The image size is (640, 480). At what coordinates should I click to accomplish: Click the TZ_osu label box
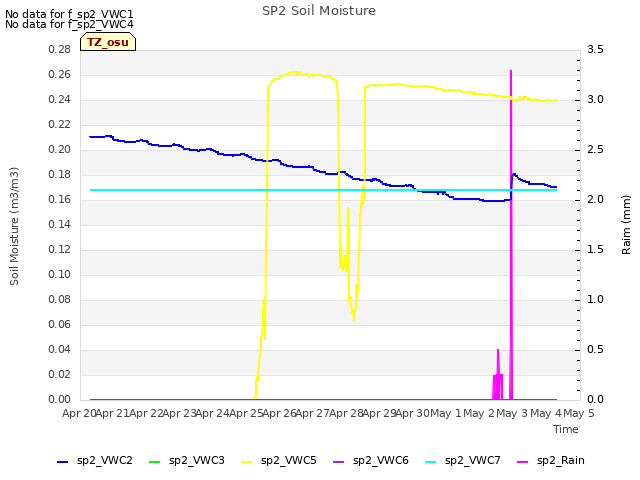[108, 42]
